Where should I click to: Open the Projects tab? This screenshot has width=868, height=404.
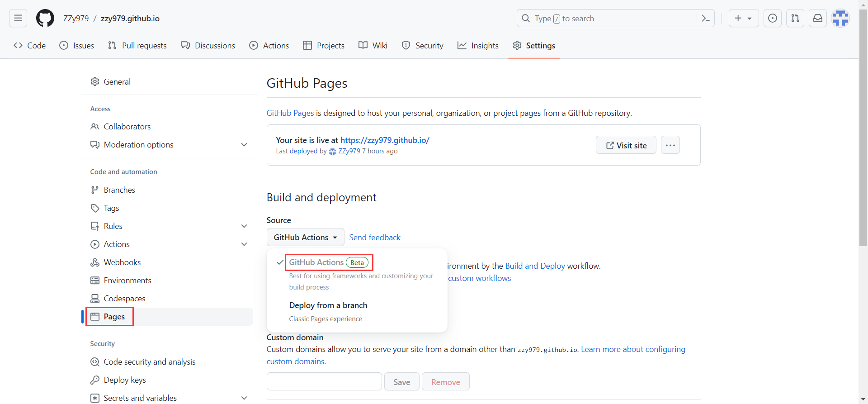coord(324,45)
